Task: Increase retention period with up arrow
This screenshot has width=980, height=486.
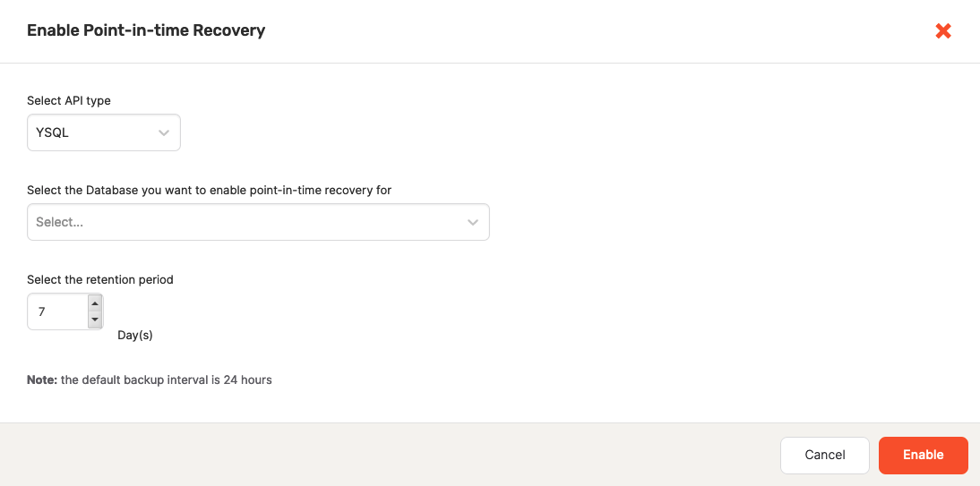Action: click(x=95, y=303)
